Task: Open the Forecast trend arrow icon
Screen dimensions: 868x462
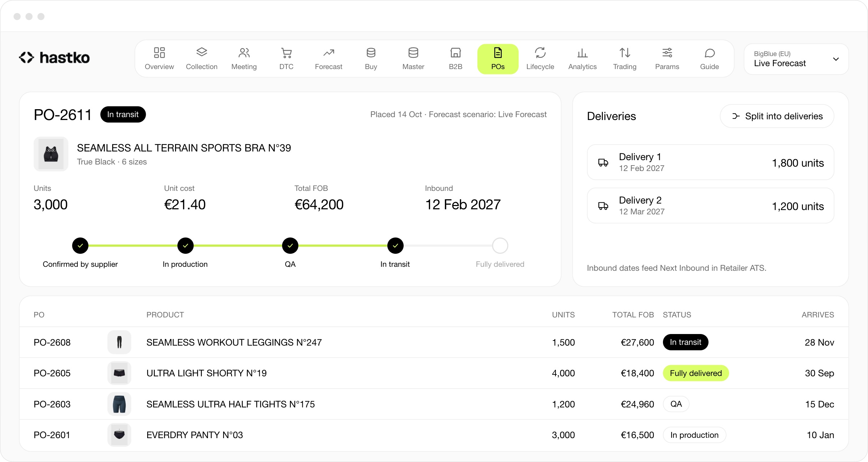Action: [x=328, y=53]
